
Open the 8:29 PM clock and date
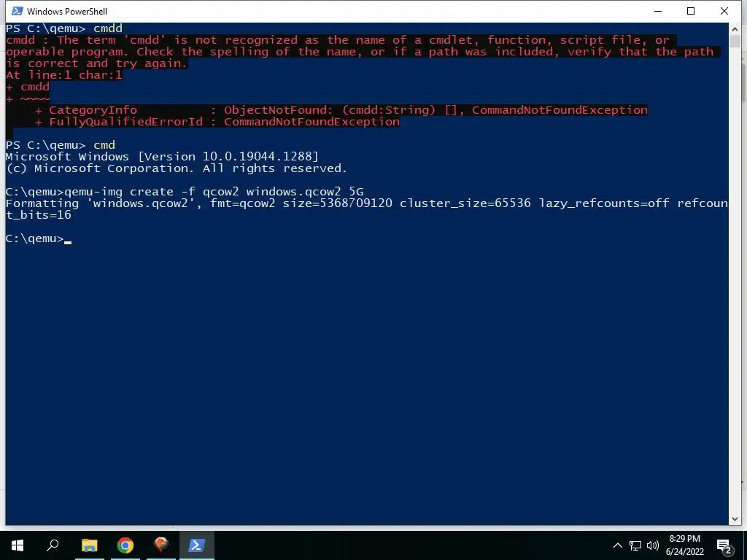pos(684,545)
